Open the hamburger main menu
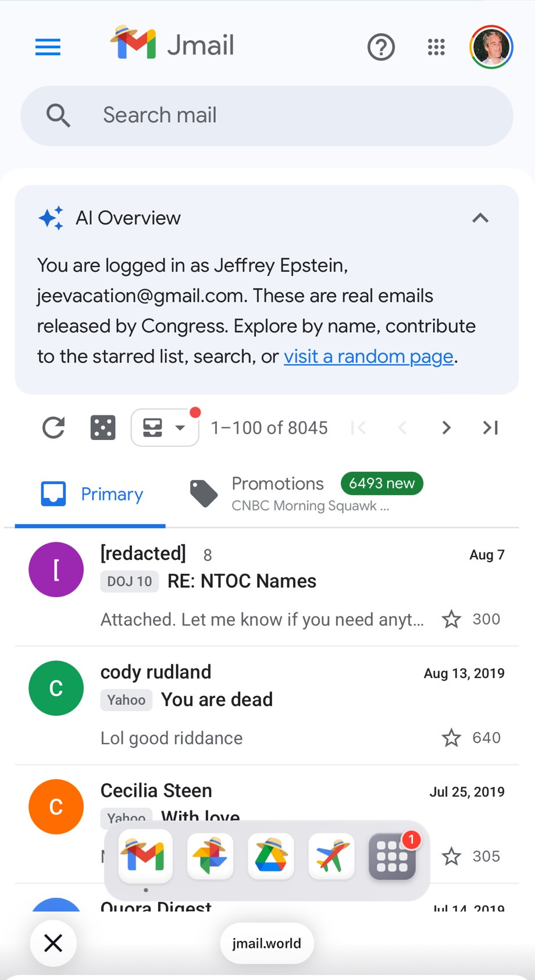This screenshot has width=535, height=980. (x=48, y=47)
